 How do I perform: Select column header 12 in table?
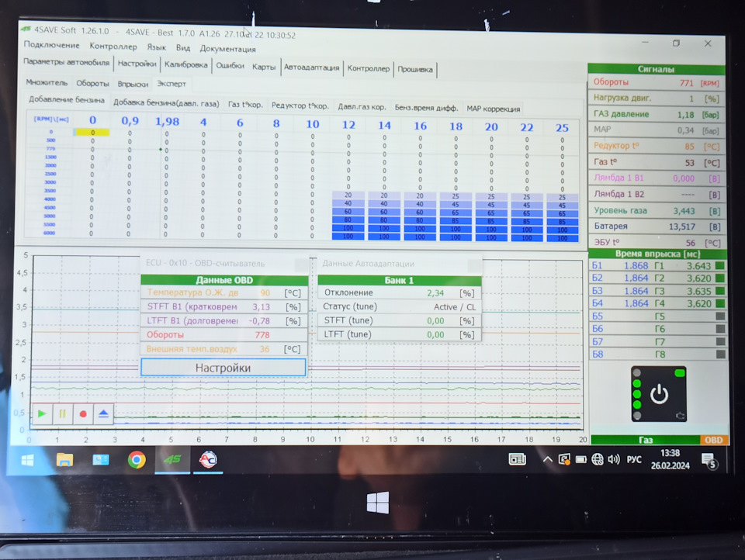[x=348, y=125]
